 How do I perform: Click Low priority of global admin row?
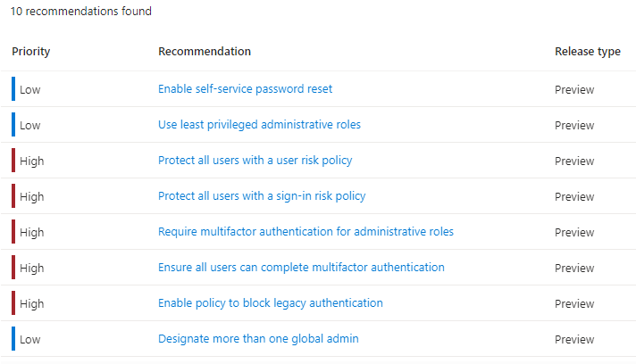[29, 339]
